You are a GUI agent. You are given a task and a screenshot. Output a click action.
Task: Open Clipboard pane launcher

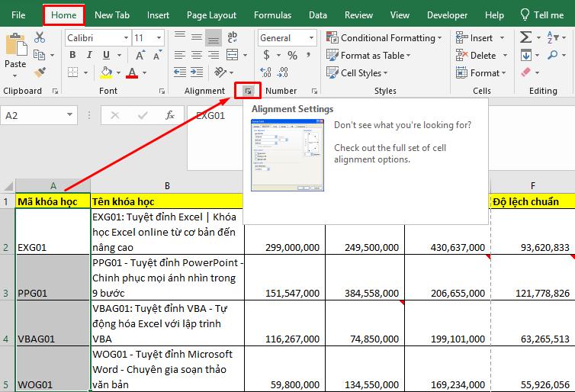point(55,91)
